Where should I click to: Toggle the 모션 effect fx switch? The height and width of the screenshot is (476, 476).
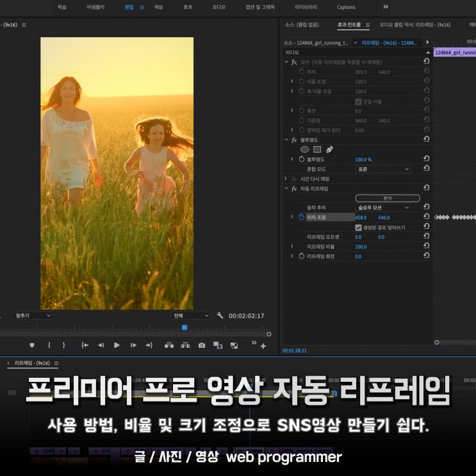294,62
